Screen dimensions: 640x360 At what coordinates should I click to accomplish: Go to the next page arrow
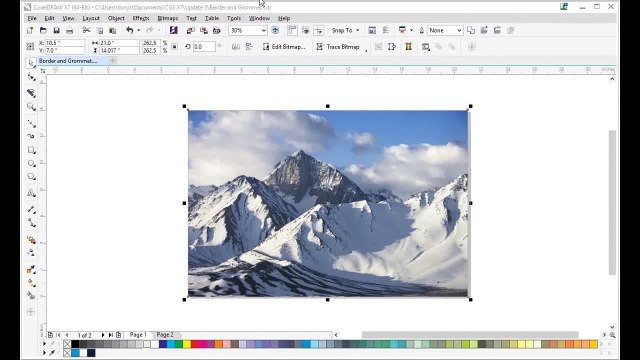tap(103, 335)
